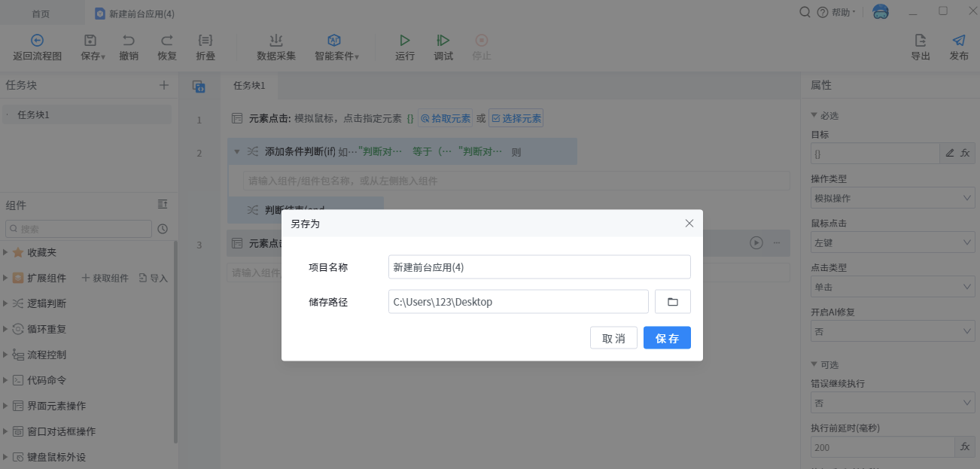Collapse the 必选 properties section

814,115
